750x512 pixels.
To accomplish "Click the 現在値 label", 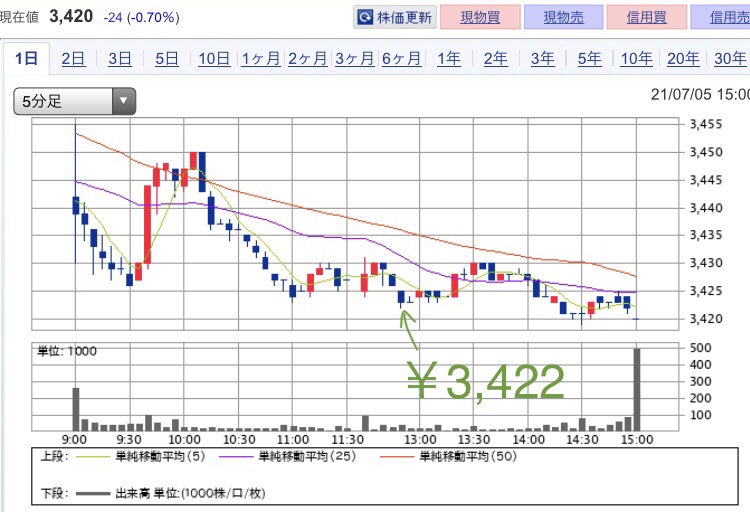I will pyautogui.click(x=19, y=18).
